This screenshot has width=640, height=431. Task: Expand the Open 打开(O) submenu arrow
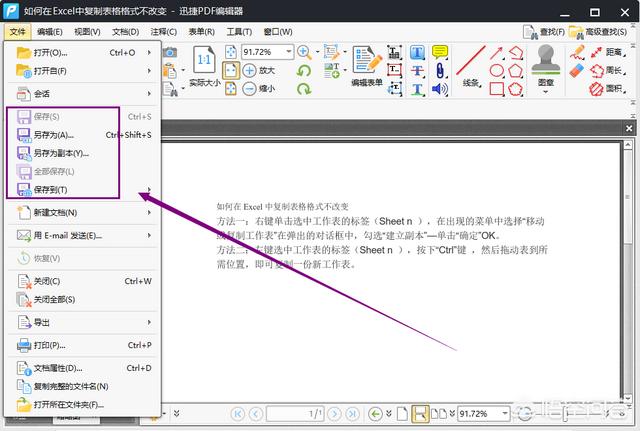coord(149,53)
